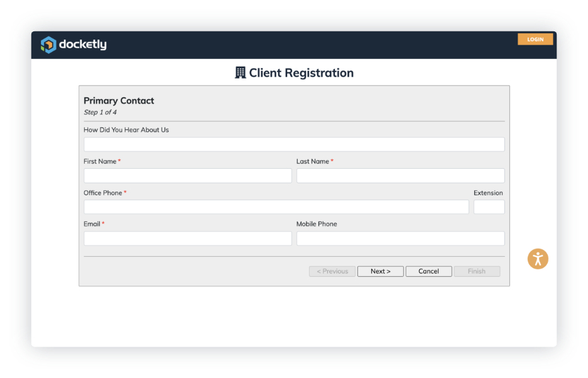
Task: Click the docketly wordmark text in header
Action: click(82, 45)
